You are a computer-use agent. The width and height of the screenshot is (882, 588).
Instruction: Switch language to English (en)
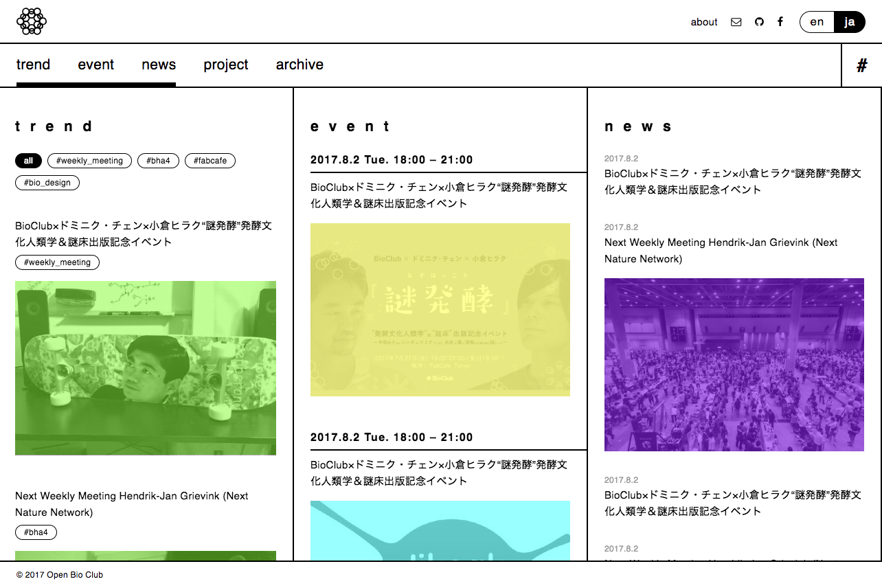click(x=817, y=22)
